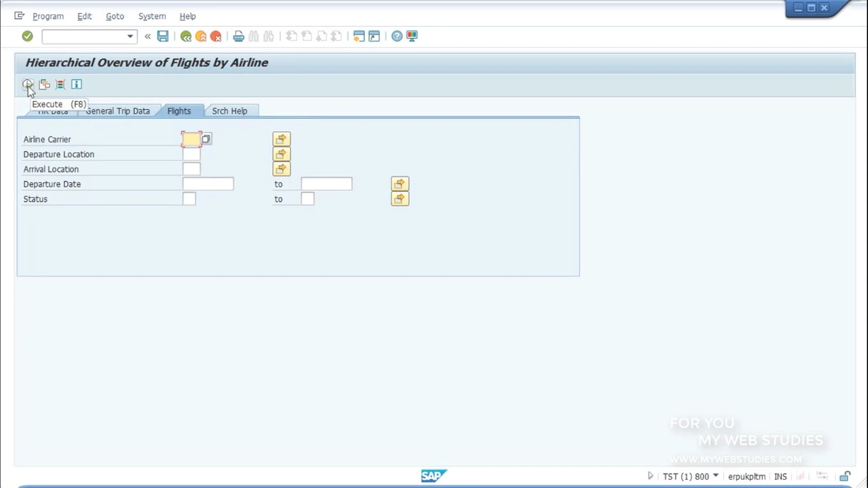This screenshot has height=488, width=868.
Task: Open the System menu
Action: (152, 16)
